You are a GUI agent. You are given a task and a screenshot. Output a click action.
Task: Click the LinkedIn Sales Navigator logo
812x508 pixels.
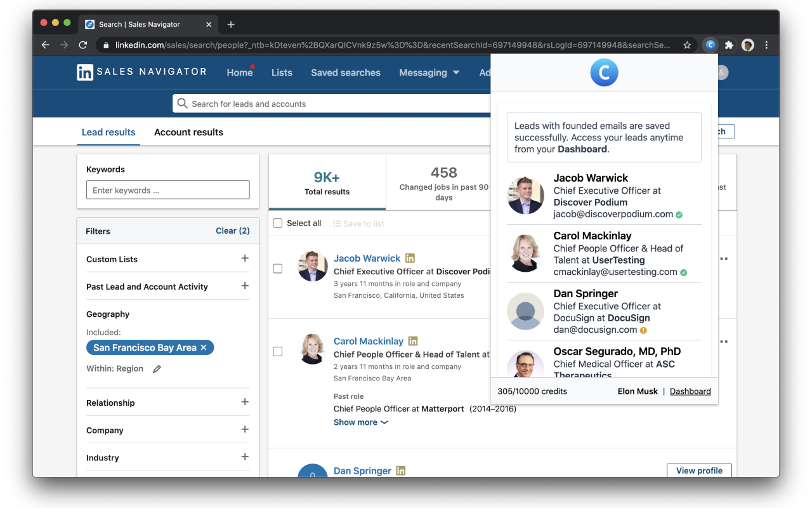click(x=142, y=72)
